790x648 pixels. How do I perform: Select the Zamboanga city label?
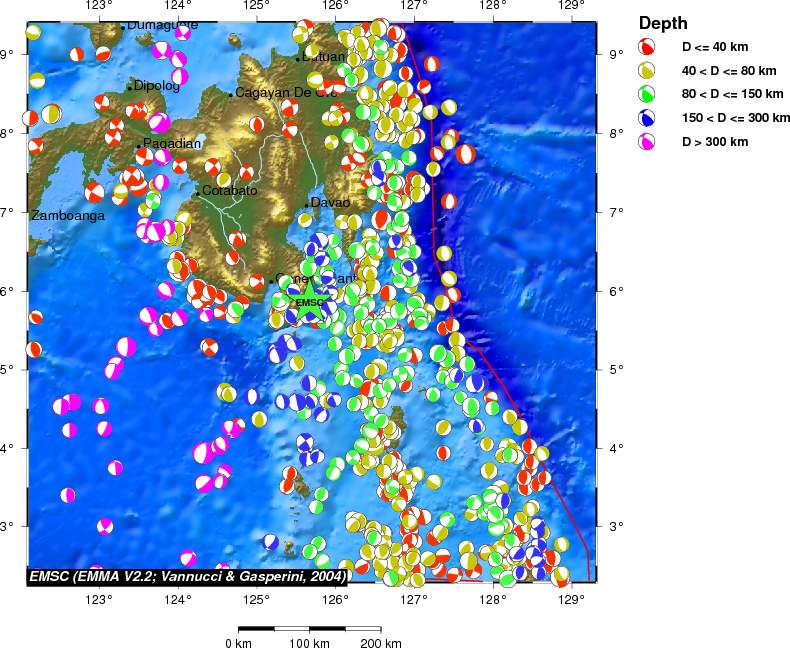click(x=68, y=216)
